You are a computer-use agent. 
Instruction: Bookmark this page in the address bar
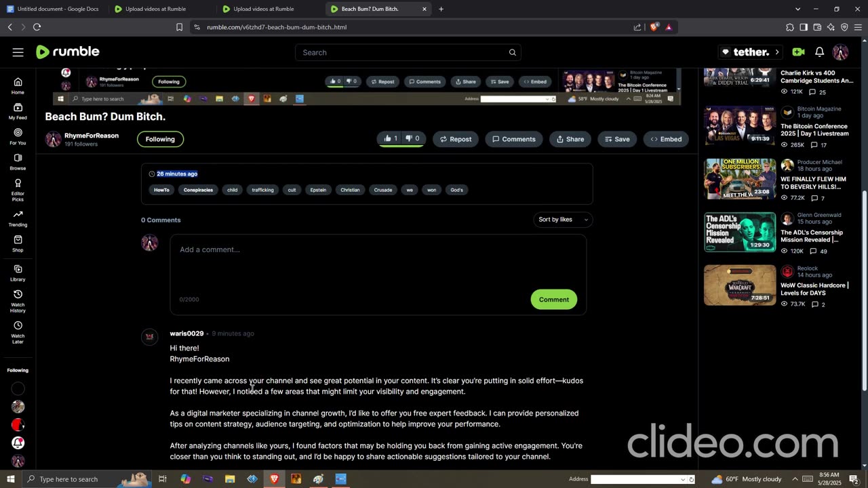179,27
